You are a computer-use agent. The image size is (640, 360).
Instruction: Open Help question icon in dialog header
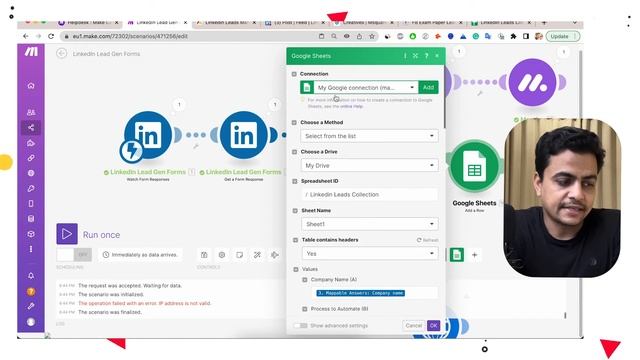click(x=427, y=56)
